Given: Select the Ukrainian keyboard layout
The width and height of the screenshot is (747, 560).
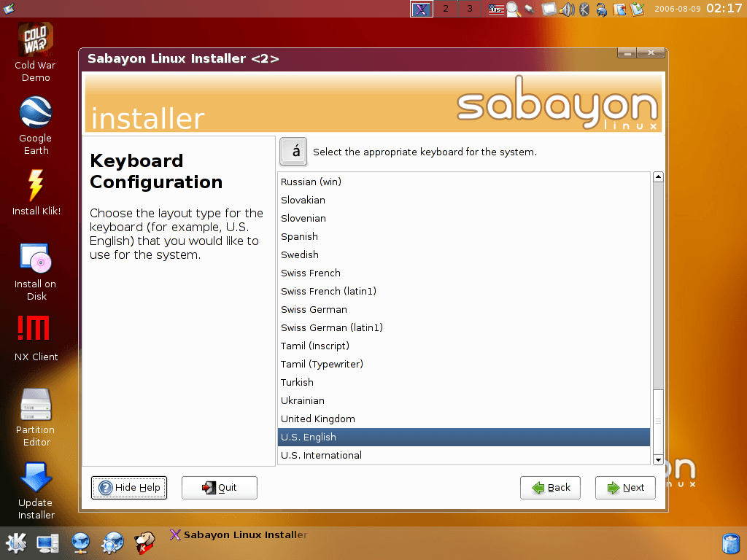Looking at the screenshot, I should pyautogui.click(x=463, y=400).
